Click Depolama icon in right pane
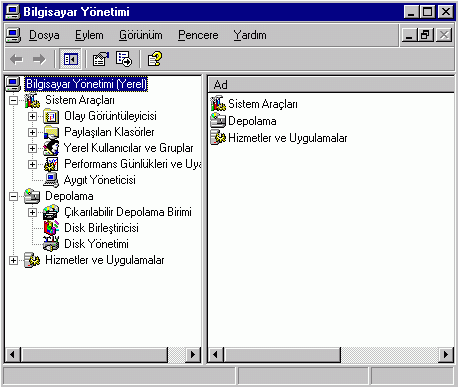This screenshot has height=387, width=458. 218,121
